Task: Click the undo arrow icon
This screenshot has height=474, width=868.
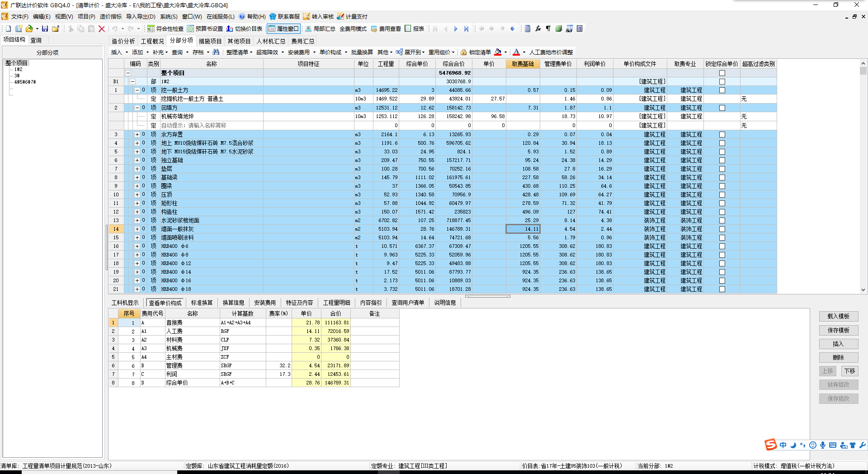Action: coord(115,28)
